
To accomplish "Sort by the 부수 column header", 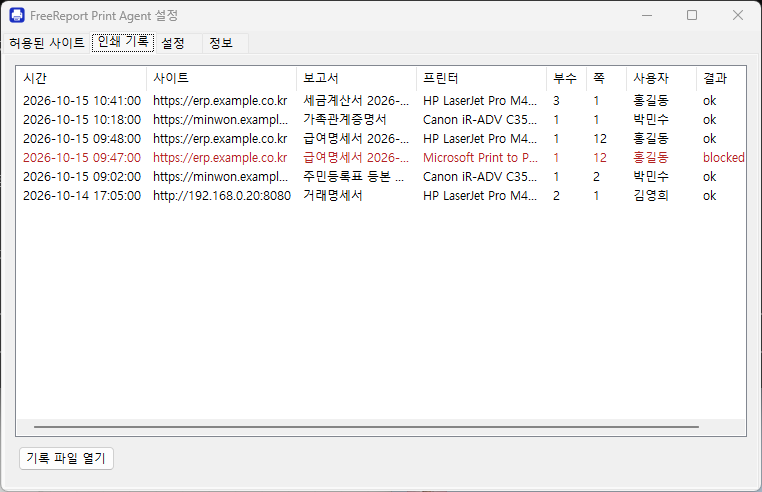I will point(566,78).
